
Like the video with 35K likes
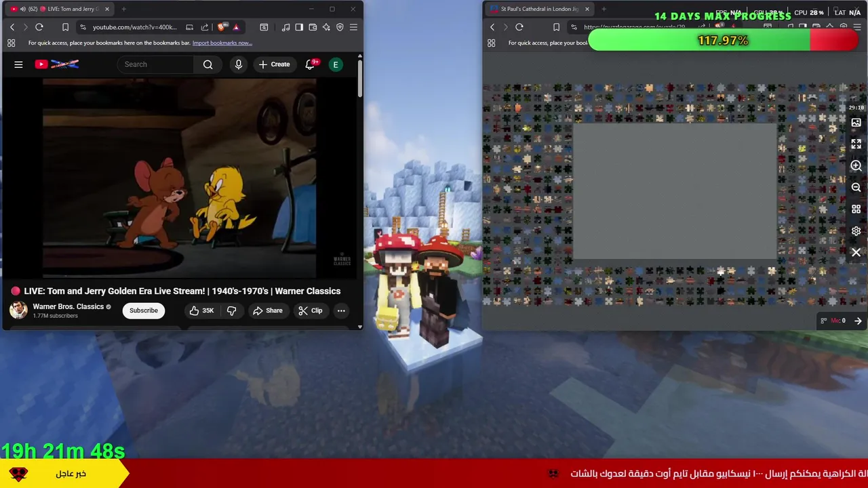tap(201, 310)
